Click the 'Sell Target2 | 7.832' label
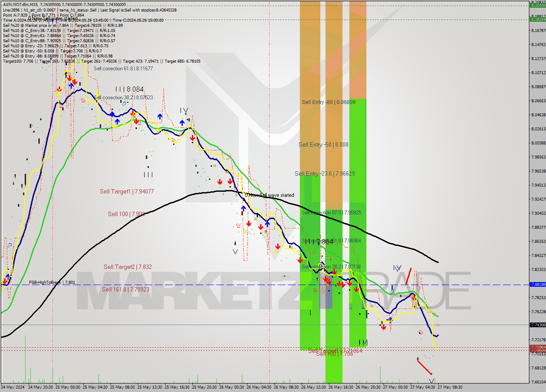The image size is (546, 392). tap(128, 267)
